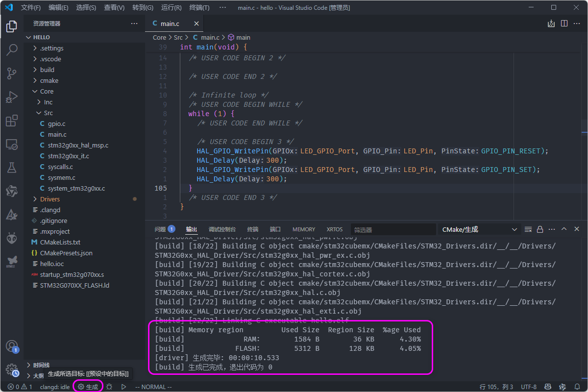Open the Extensions view
The height and width of the screenshot is (392, 588).
tap(12, 121)
